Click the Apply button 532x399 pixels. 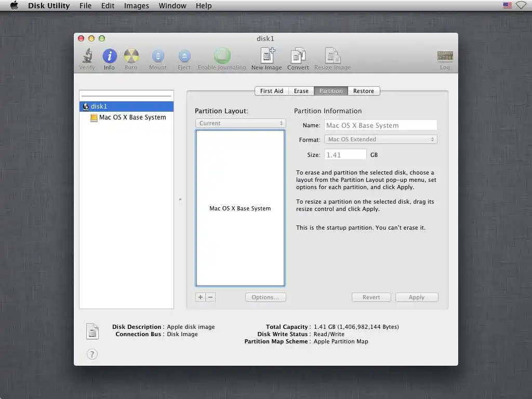(417, 297)
